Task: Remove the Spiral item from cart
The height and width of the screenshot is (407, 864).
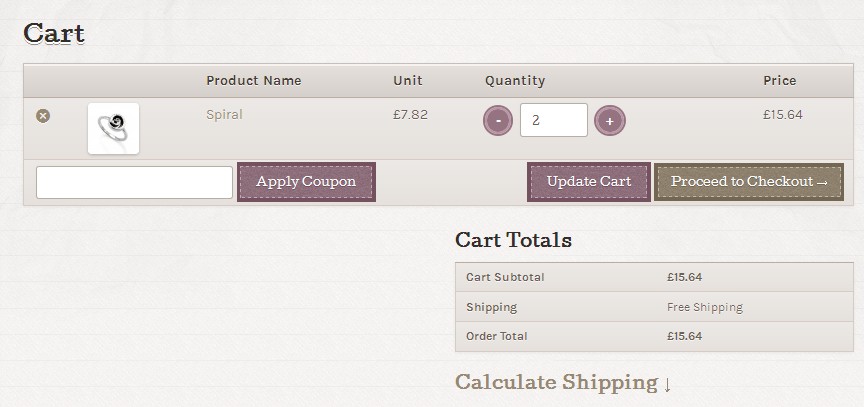Action: (43, 116)
